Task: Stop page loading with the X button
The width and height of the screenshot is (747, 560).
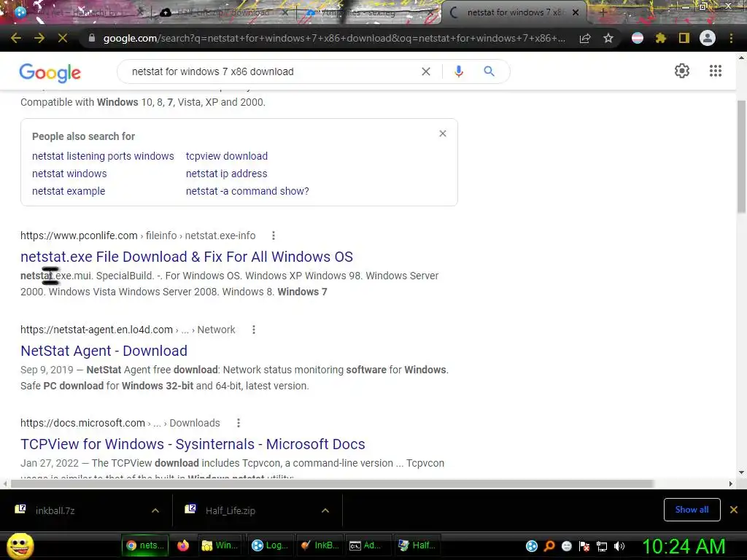Action: tap(63, 38)
